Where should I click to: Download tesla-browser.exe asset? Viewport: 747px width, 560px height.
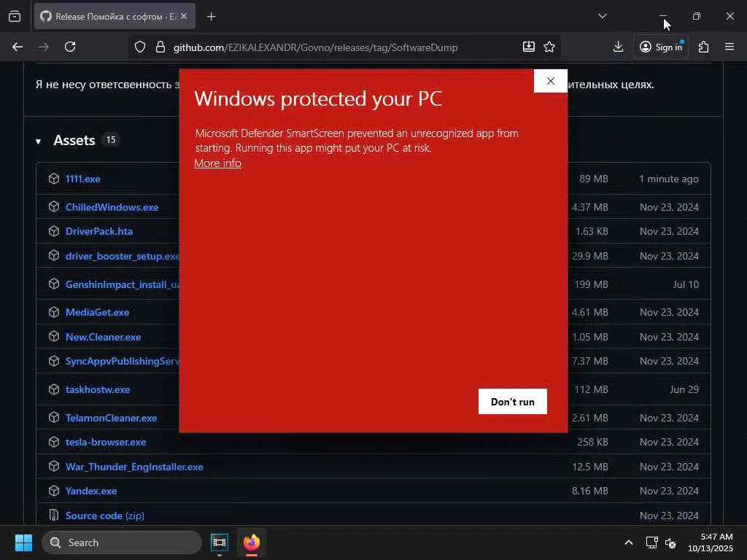pos(106,442)
